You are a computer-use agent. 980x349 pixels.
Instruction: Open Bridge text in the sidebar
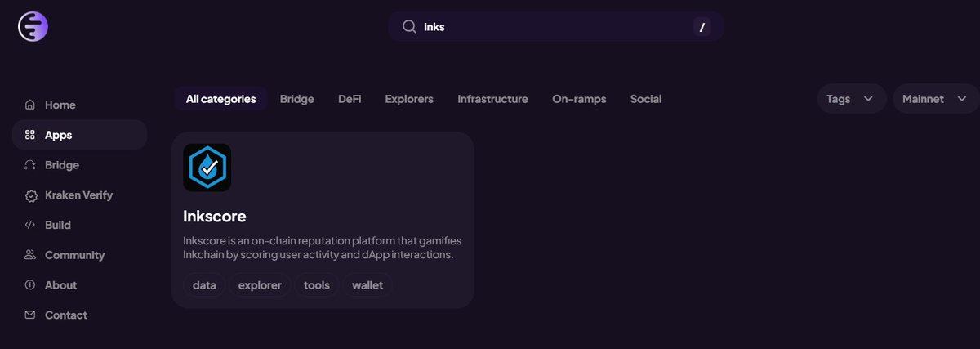coord(62,165)
